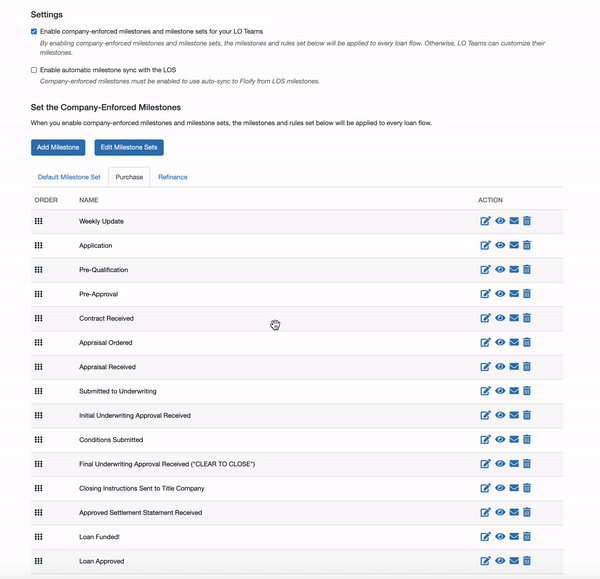The height and width of the screenshot is (579, 600).
Task: Delete the Conditions Submitted milestone
Action: click(x=527, y=440)
